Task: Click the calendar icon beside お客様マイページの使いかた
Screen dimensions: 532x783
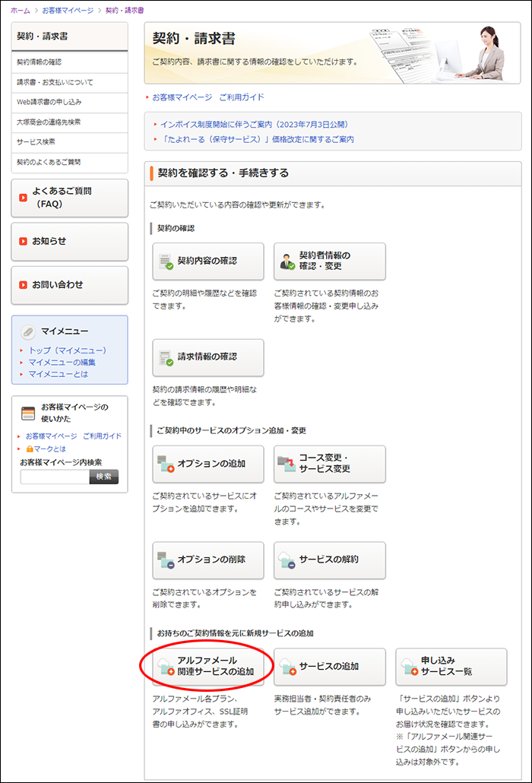Action: tap(28, 414)
